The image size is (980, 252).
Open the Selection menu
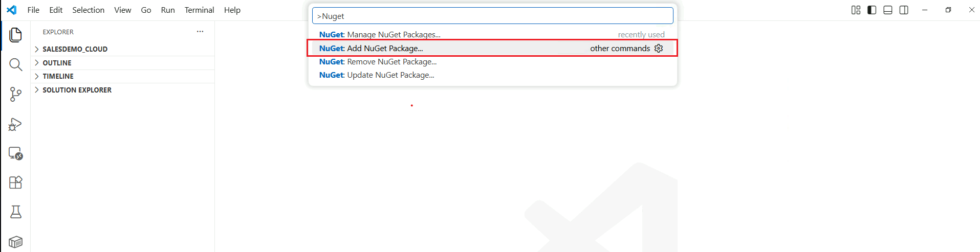pyautogui.click(x=88, y=10)
